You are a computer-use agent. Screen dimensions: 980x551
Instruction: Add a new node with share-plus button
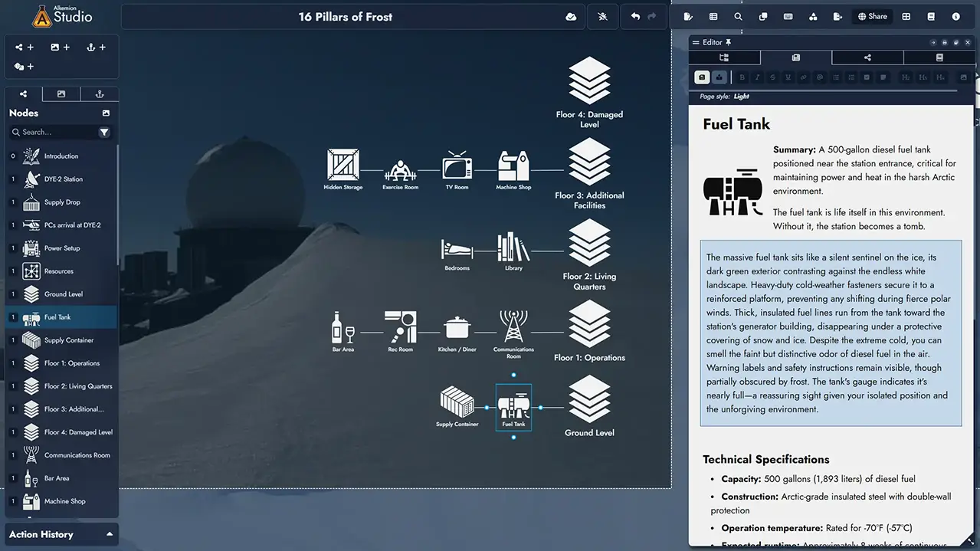pos(25,47)
